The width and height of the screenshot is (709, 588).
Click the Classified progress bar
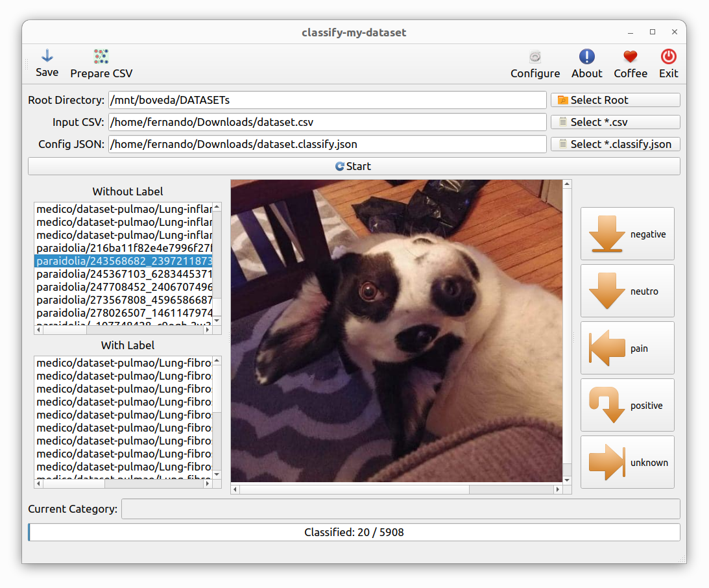[354, 532]
